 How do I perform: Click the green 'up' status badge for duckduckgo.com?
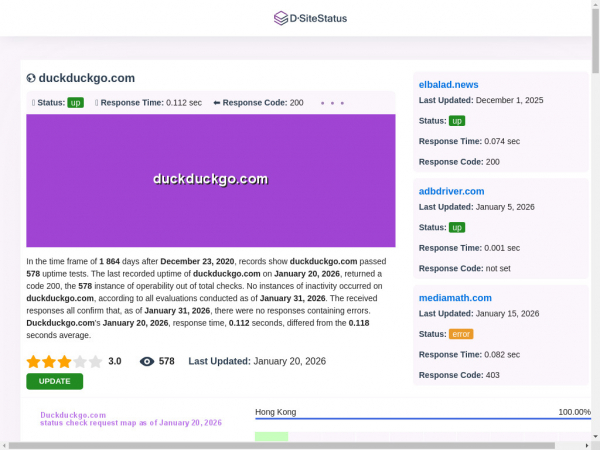[x=75, y=102]
